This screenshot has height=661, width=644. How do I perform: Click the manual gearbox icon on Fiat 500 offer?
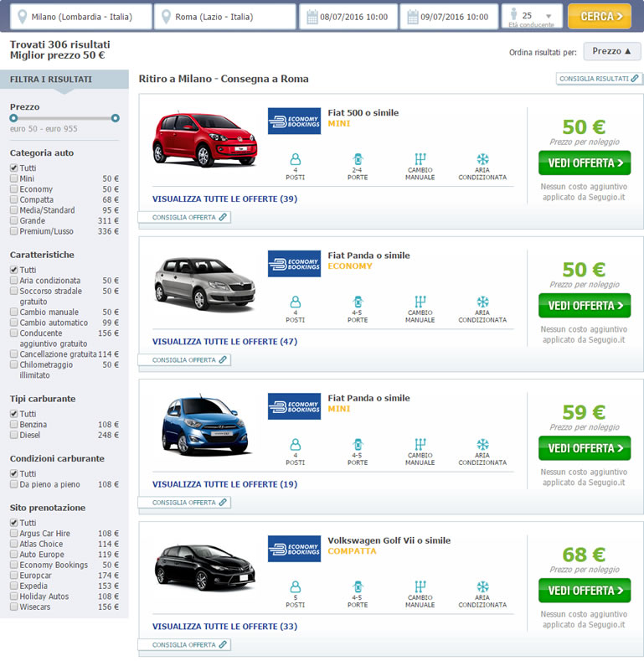point(420,159)
